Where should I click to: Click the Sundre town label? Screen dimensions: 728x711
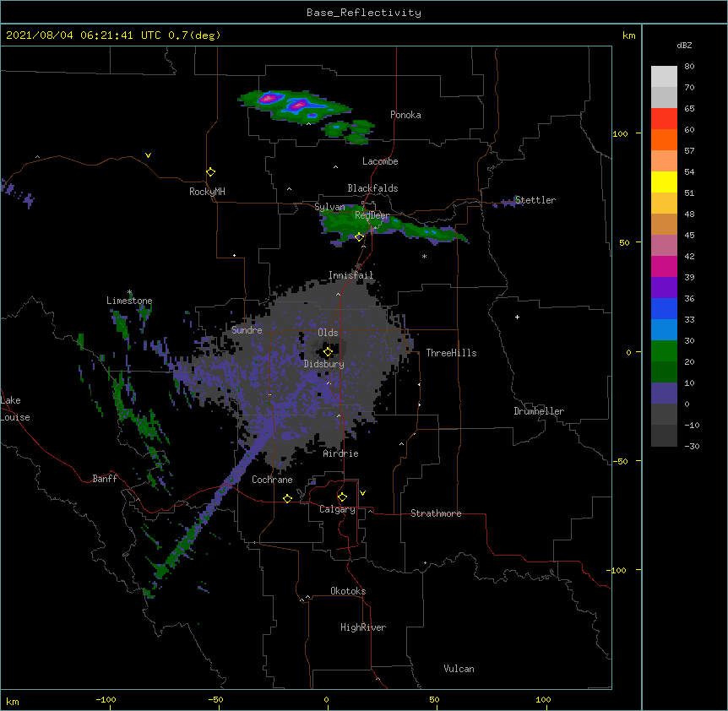click(247, 330)
